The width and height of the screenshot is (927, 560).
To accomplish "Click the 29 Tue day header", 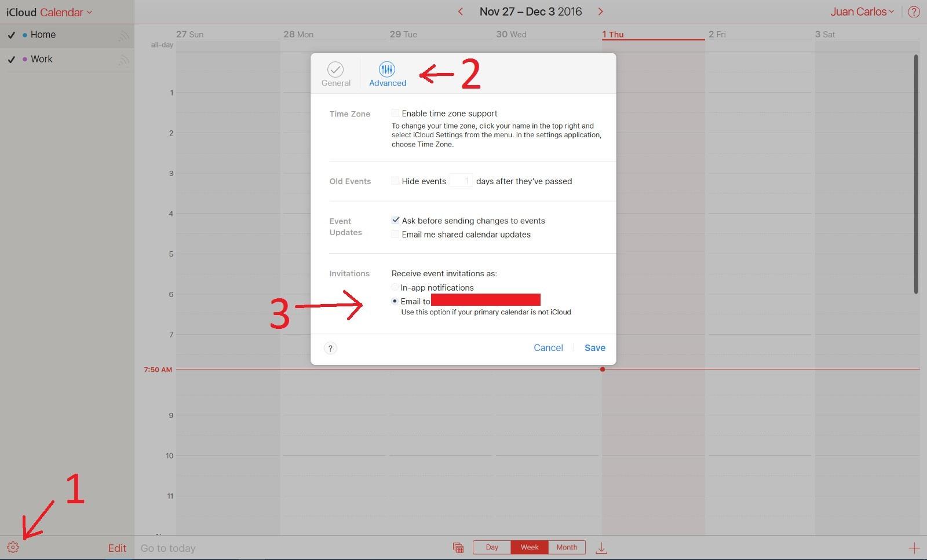I will tap(403, 34).
